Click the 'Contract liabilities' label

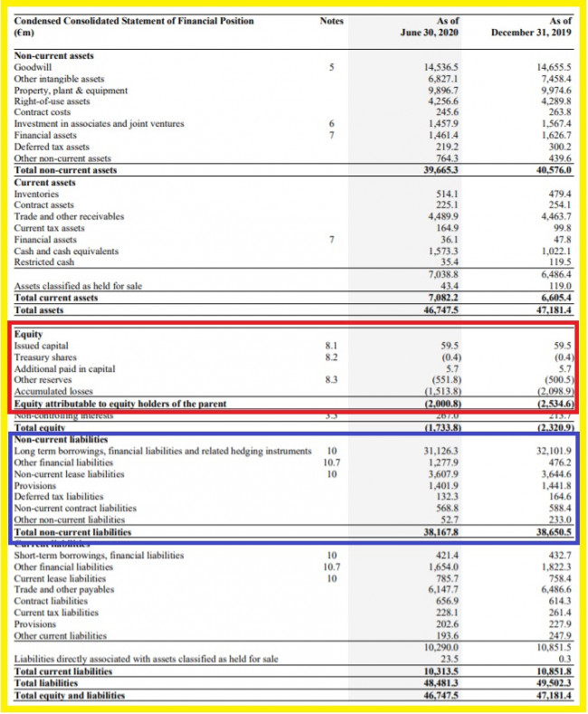[51, 601]
